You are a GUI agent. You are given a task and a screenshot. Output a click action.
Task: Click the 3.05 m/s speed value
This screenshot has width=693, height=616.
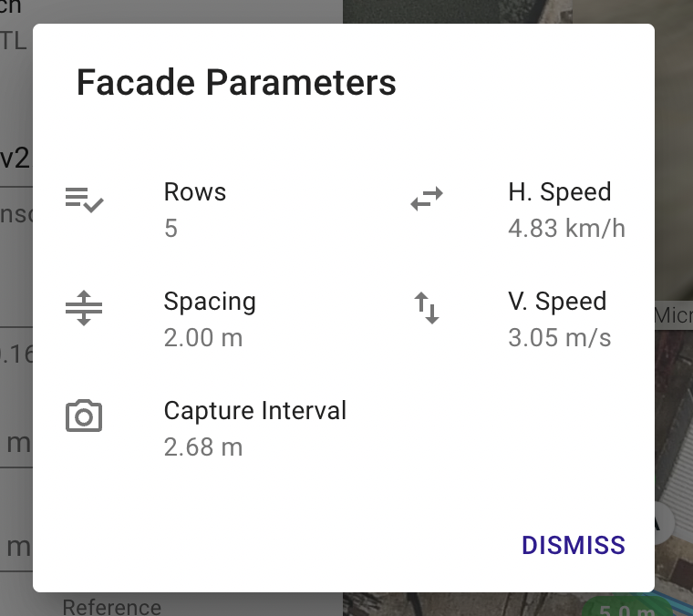pos(560,338)
